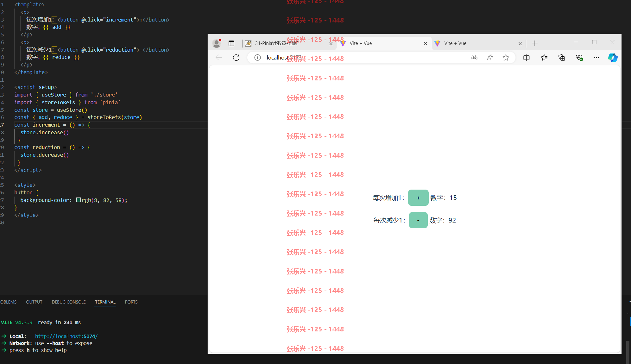Open split screen icon in Edge
This screenshot has height=364, width=631.
click(527, 58)
